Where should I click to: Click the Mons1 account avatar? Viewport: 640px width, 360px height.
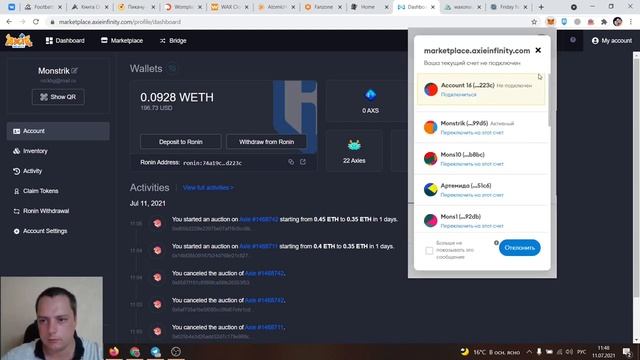click(431, 220)
